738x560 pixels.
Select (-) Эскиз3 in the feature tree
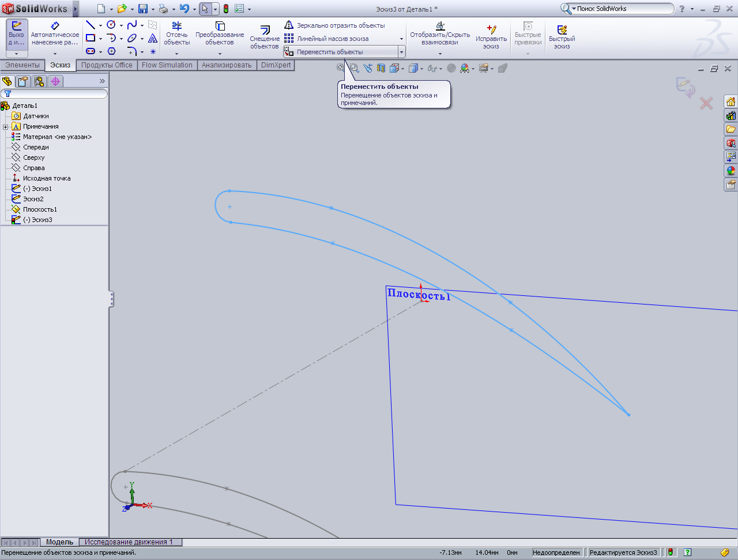pos(37,220)
